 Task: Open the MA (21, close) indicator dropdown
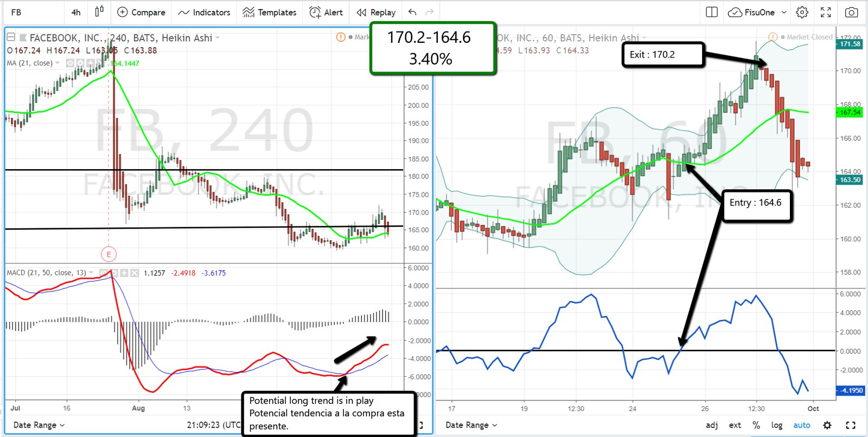tap(58, 63)
